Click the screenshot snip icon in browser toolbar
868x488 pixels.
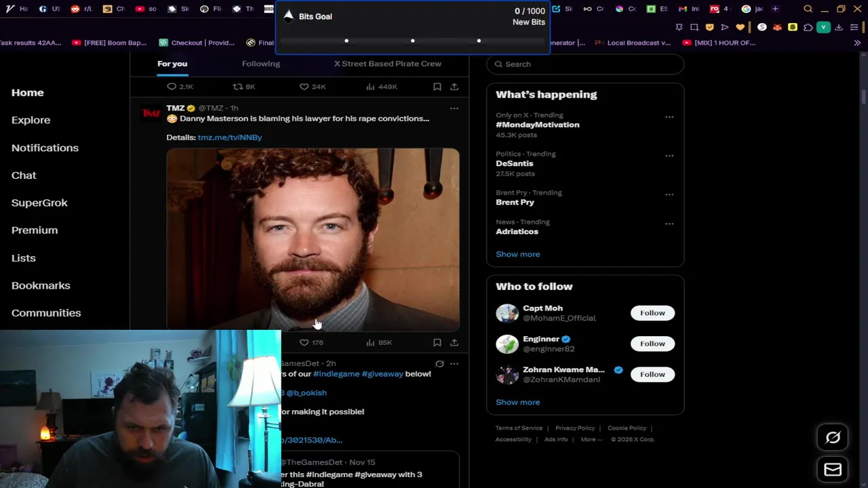[694, 27]
